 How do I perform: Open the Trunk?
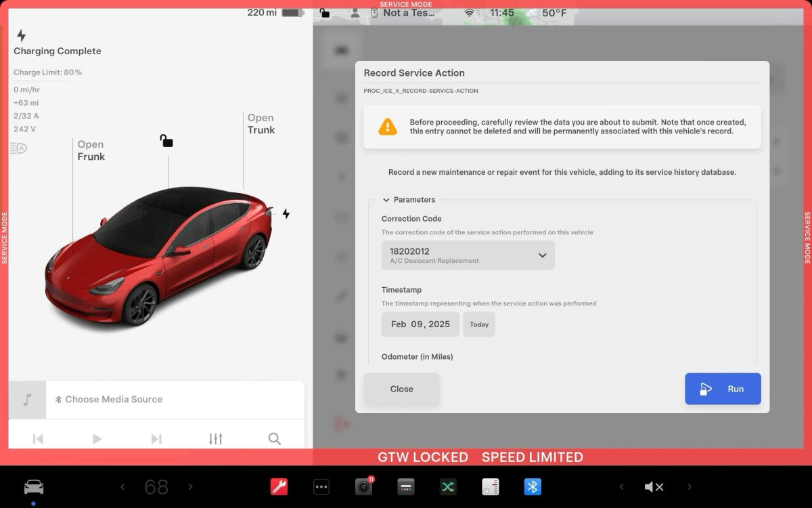coord(261,124)
